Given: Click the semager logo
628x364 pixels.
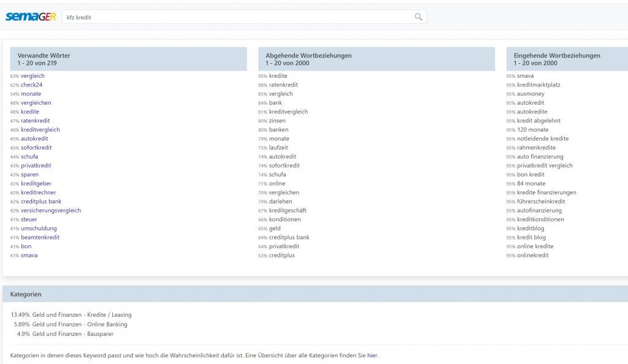Looking at the screenshot, I should point(31,17).
